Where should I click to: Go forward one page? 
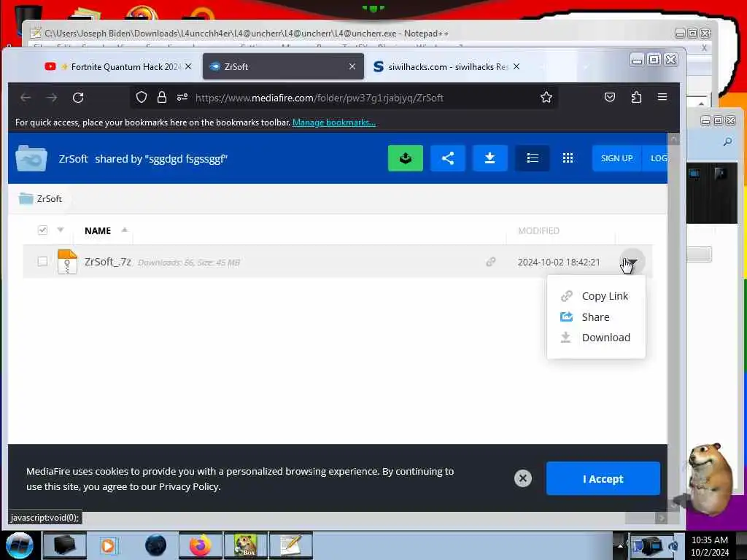52,98
